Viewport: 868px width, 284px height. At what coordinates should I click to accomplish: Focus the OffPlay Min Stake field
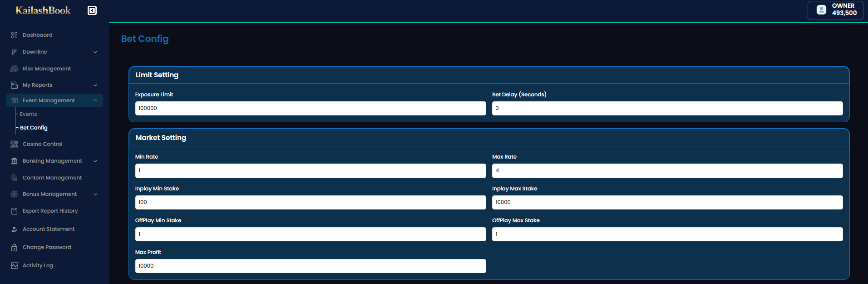(x=311, y=234)
